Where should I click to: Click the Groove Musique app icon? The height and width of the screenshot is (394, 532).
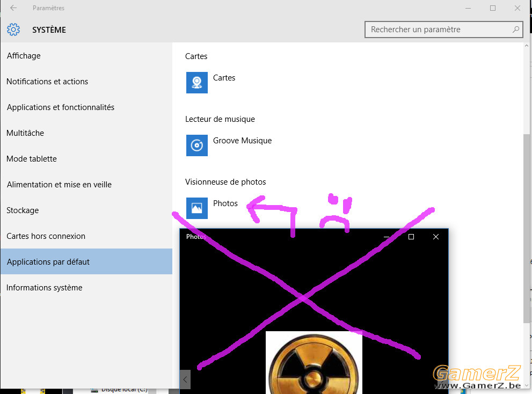197,145
